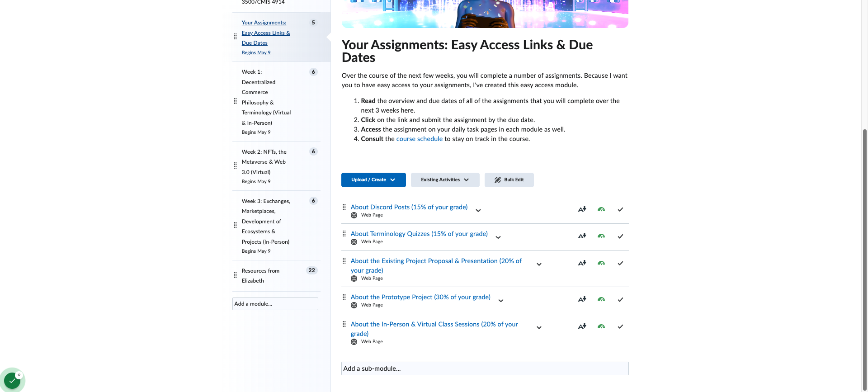Open accessibility gauge for About Discord Posts
868x392 pixels.
click(601, 209)
